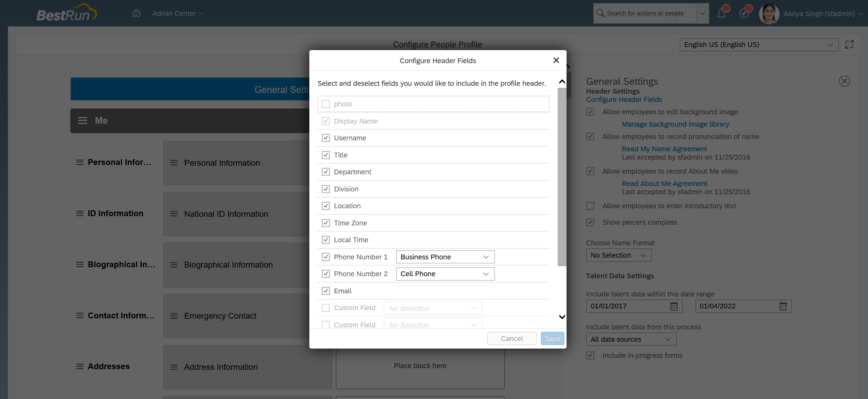The image size is (868, 399).
Task: Click the Address Information block handle
Action: (174, 367)
